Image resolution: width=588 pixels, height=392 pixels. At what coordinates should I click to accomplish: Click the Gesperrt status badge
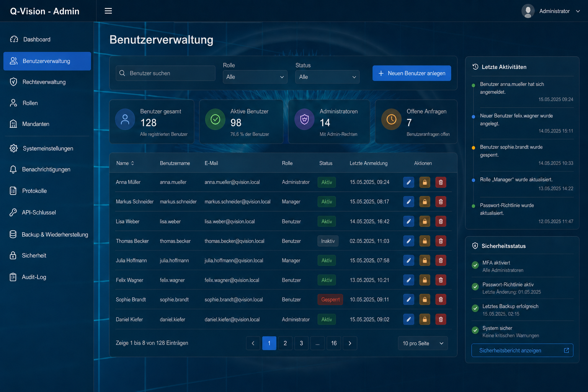(330, 300)
